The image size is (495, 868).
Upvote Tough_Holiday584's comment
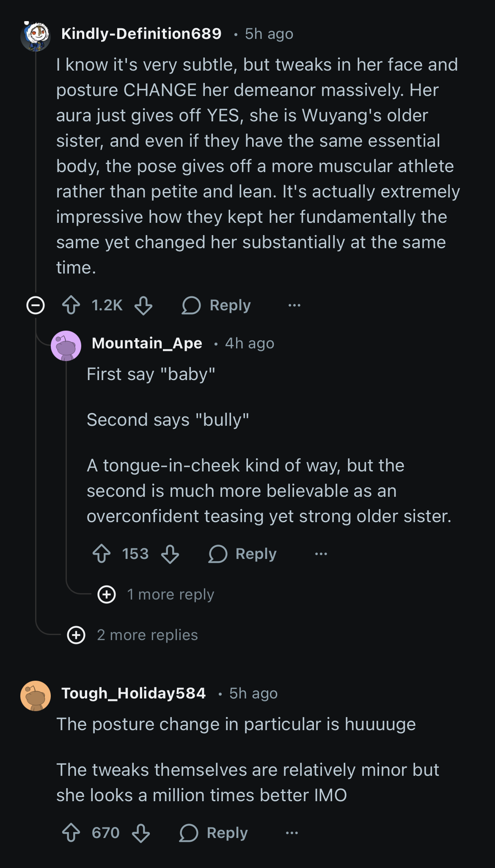71,833
